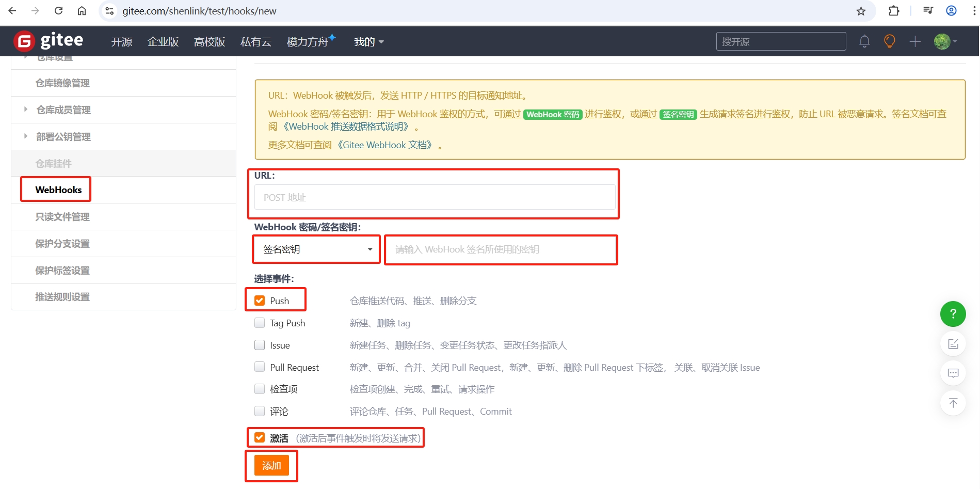The image size is (980, 489).
Task: Click the plus icon to create new
Action: point(914,41)
